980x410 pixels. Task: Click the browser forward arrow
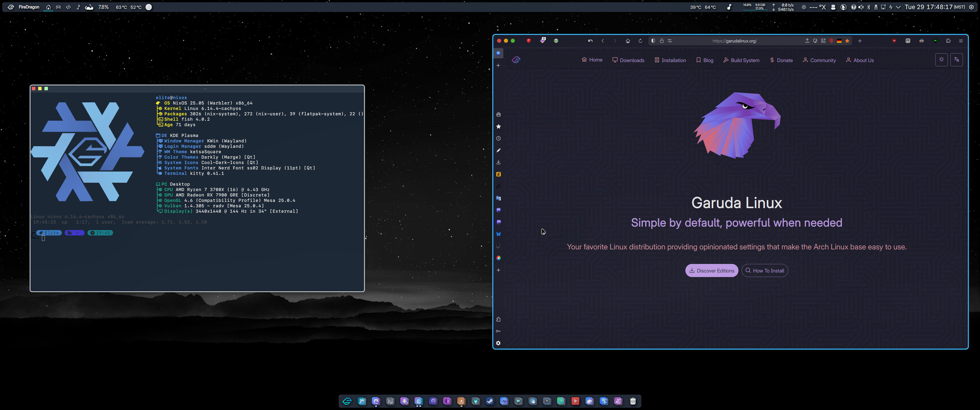[615, 41]
